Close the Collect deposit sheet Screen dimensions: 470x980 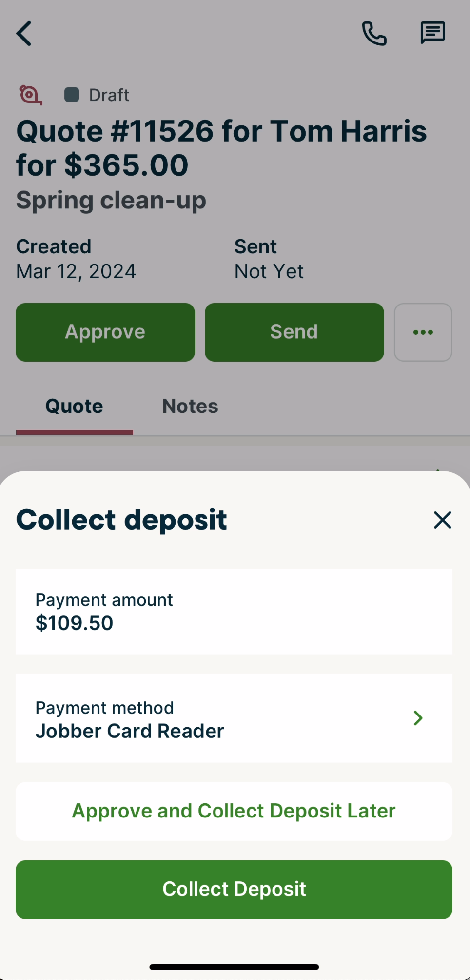(442, 520)
